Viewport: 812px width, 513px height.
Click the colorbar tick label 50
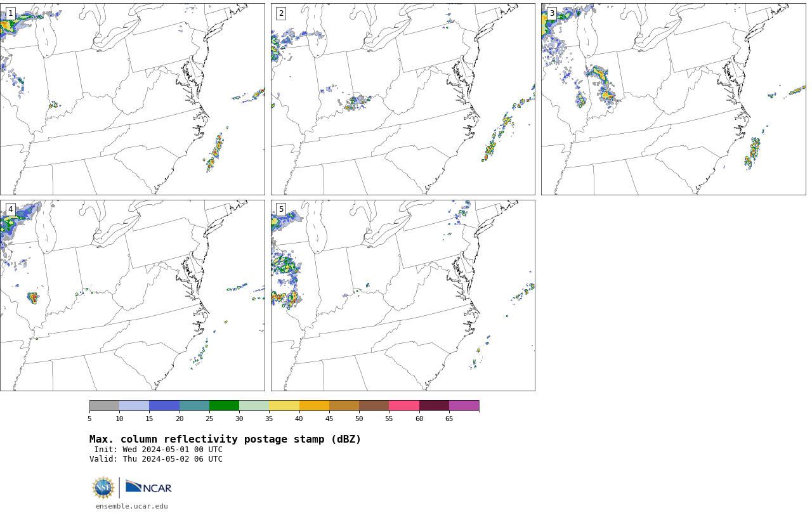(359, 419)
